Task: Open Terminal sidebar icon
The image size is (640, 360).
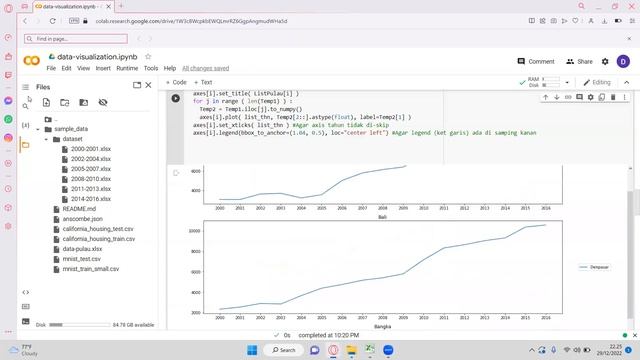Action: 25,321
